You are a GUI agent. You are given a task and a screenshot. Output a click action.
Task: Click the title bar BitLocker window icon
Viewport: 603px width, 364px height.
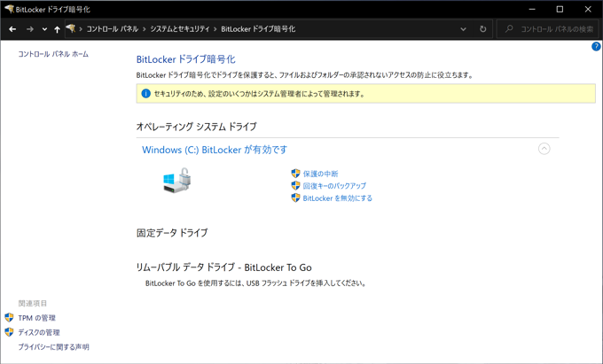pyautogui.click(x=9, y=9)
